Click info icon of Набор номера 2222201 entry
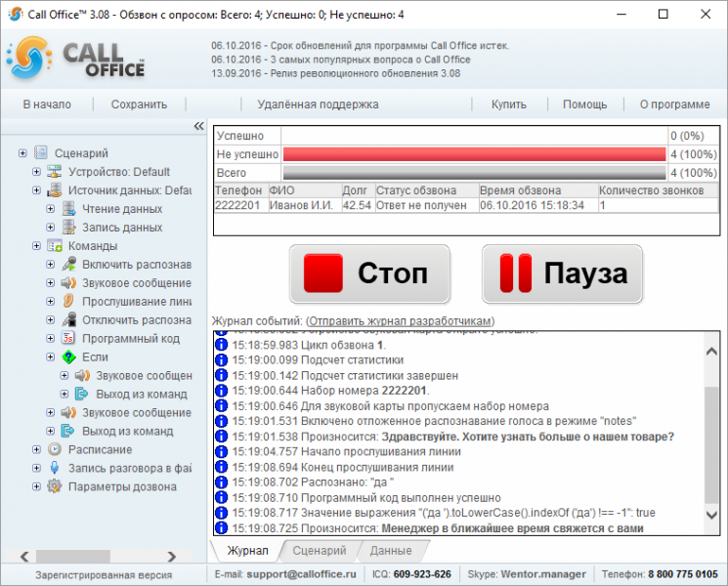The width and height of the screenshot is (728, 586). 222,391
